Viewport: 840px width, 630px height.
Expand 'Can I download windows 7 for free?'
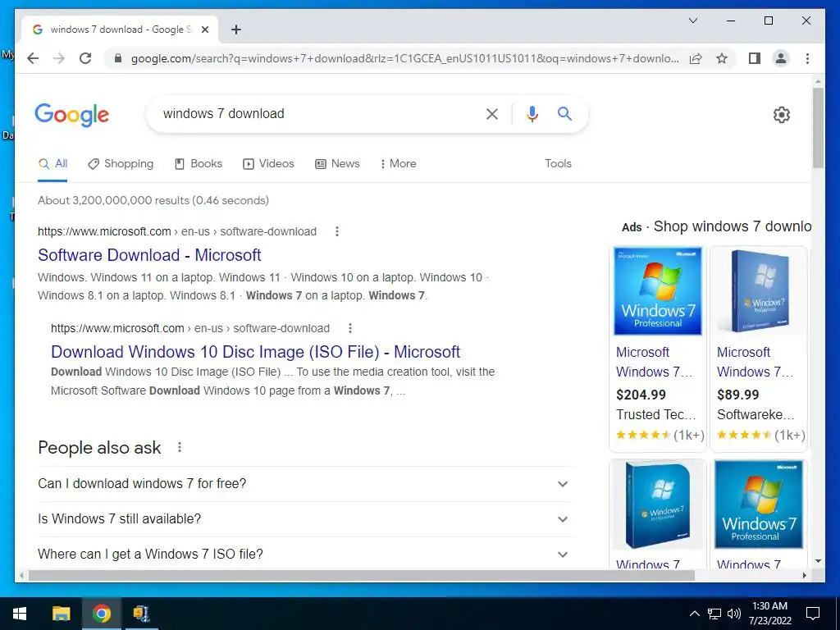point(305,484)
